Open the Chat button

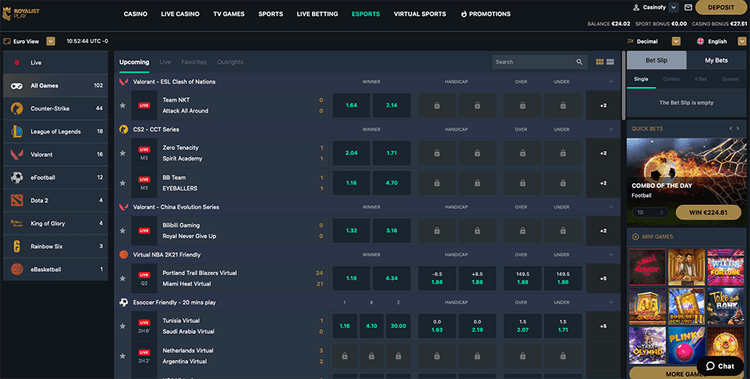(x=720, y=366)
